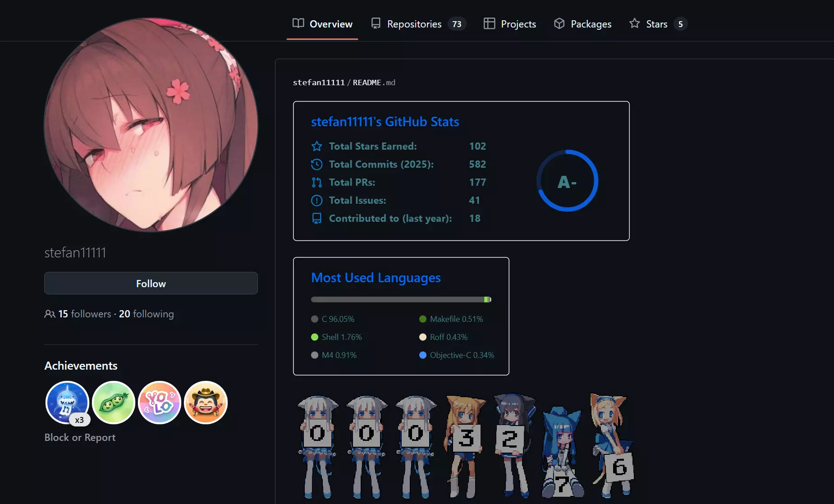
Task: View the Stars tab
Action: coord(658,24)
